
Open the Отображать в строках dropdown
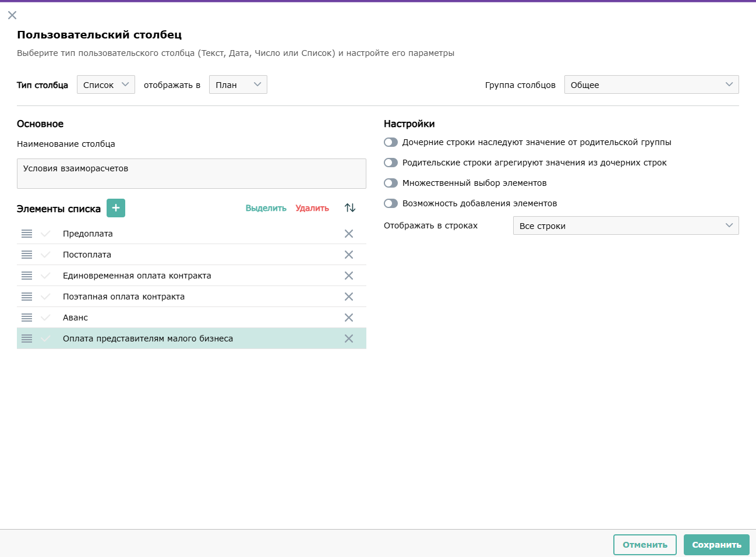coord(626,225)
